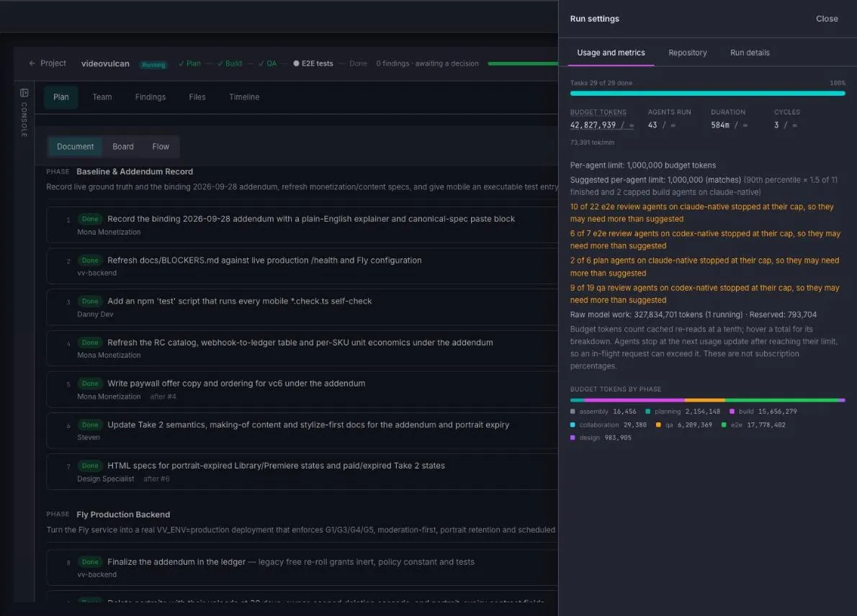
Task: Select the Flow view
Action: coord(161,146)
